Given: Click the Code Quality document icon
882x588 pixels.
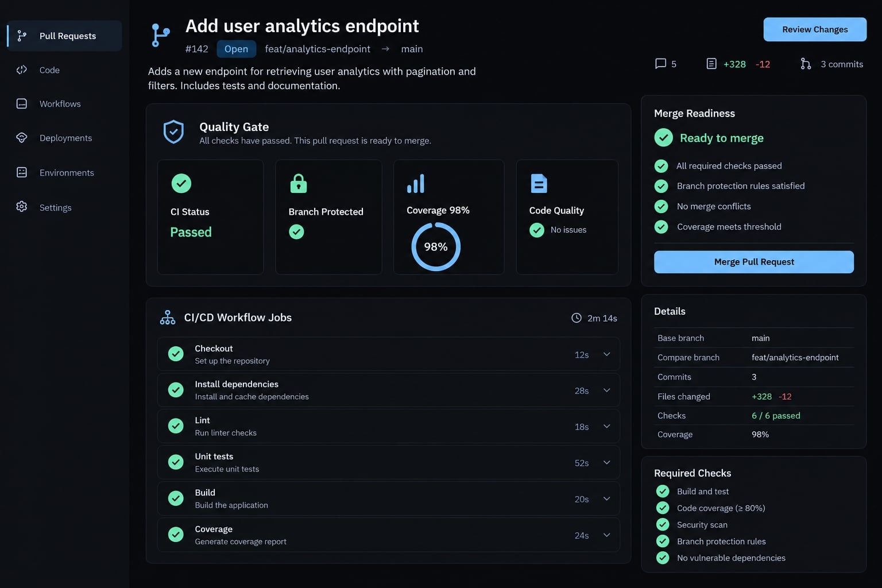Looking at the screenshot, I should tap(539, 183).
